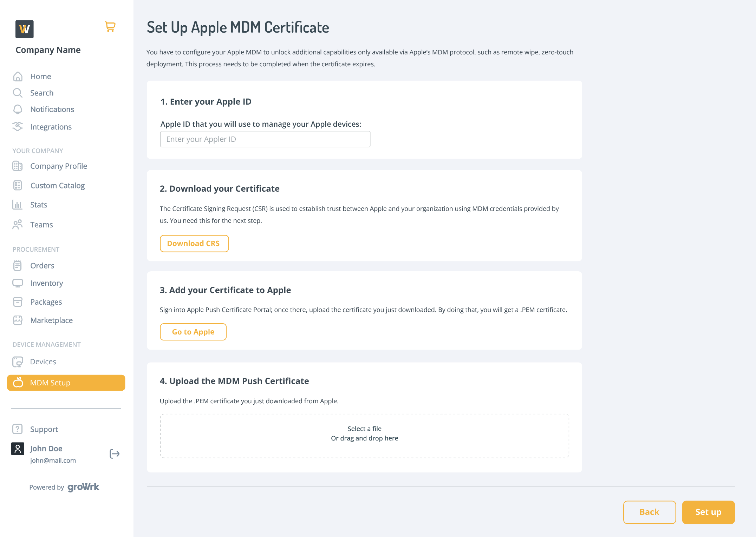Click the Go to Apple button
The image size is (756, 537).
[x=193, y=332]
